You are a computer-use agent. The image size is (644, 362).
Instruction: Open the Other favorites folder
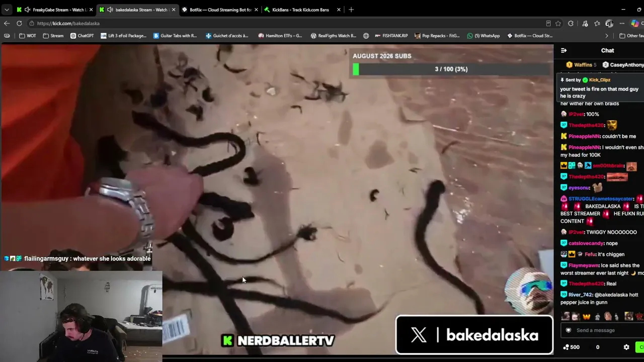pos(631,36)
